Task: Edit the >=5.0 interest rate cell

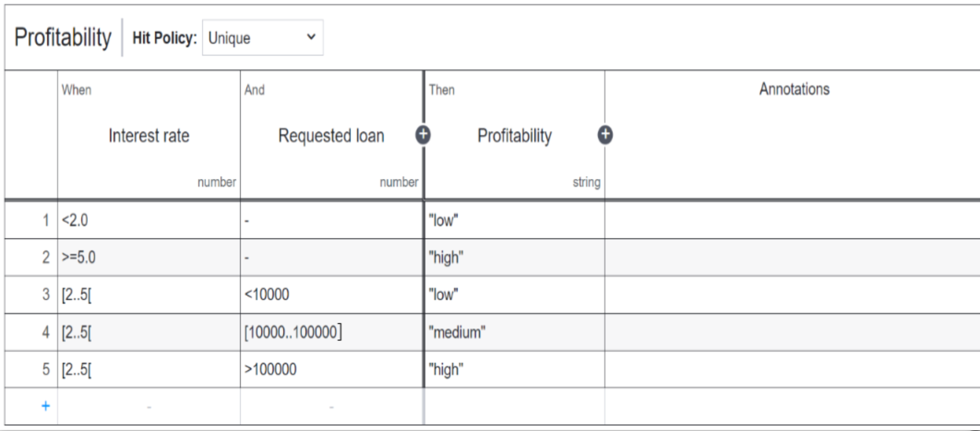Action: [149, 258]
